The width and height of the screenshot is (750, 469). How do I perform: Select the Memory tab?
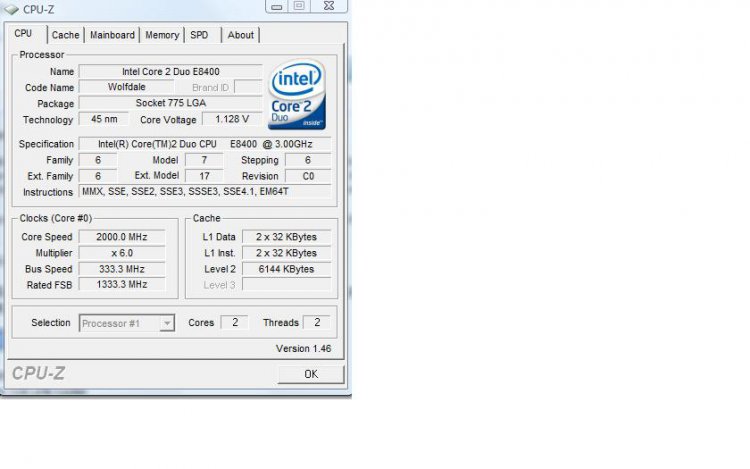tap(162, 35)
